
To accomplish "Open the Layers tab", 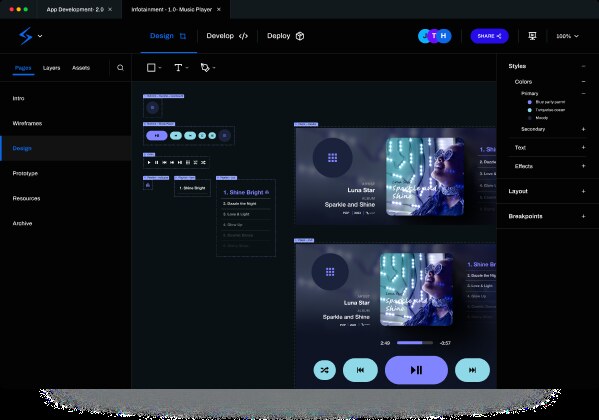I will [x=52, y=68].
